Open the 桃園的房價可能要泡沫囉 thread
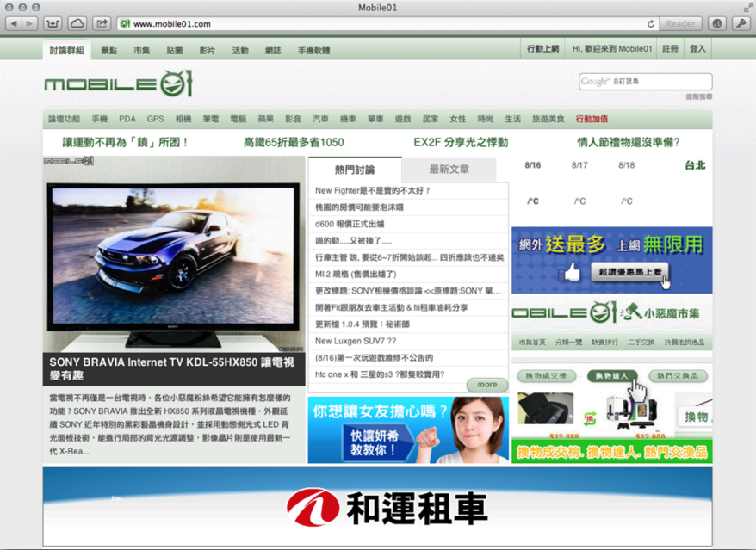Image resolution: width=756 pixels, height=550 pixels. pyautogui.click(x=359, y=207)
